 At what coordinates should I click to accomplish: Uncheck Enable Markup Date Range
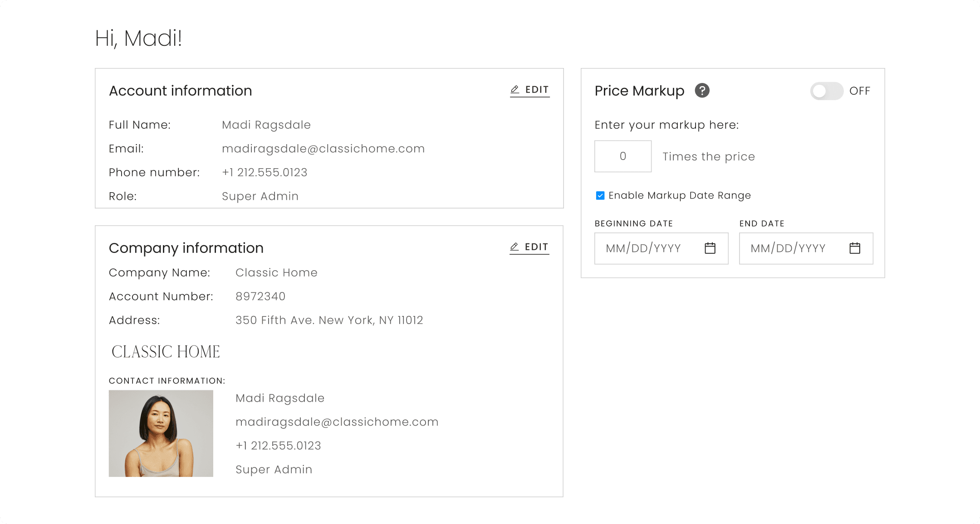point(600,195)
